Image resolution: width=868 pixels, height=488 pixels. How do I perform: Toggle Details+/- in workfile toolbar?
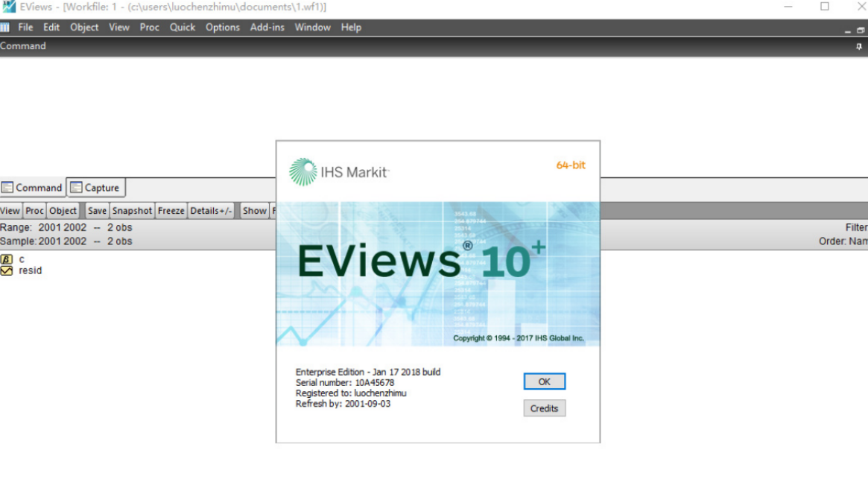pos(211,211)
